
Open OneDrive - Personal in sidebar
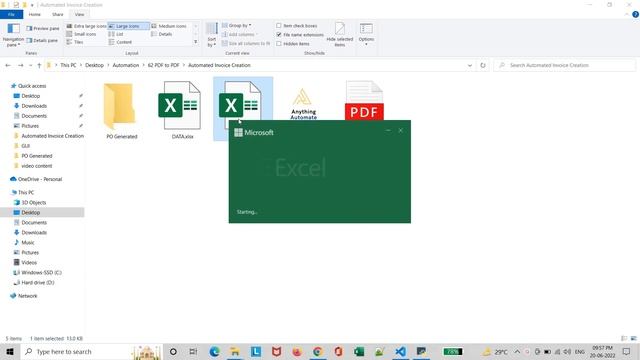tap(40, 179)
